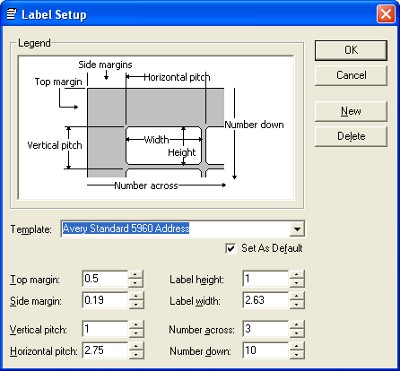The image size is (400, 371).
Task: Decrease Label width with down spinner
Action: coord(297,305)
